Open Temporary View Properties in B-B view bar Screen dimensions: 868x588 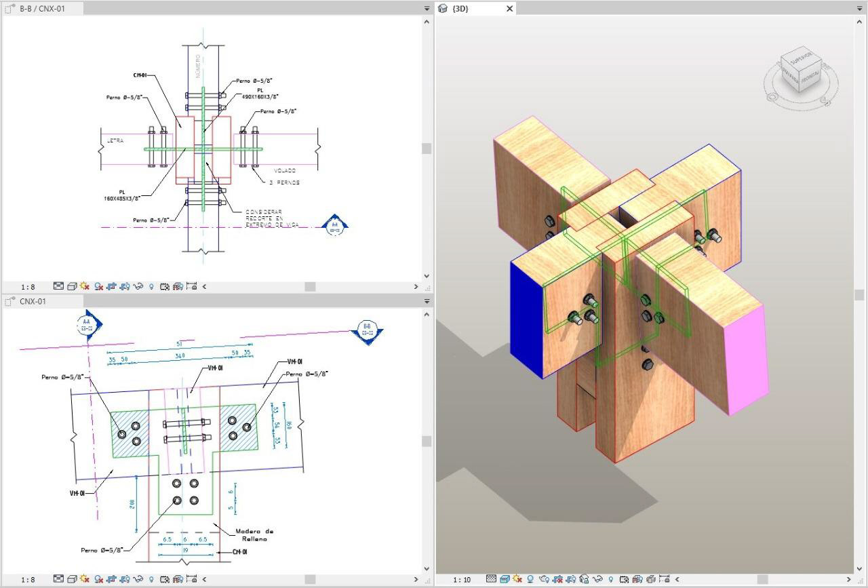165,286
